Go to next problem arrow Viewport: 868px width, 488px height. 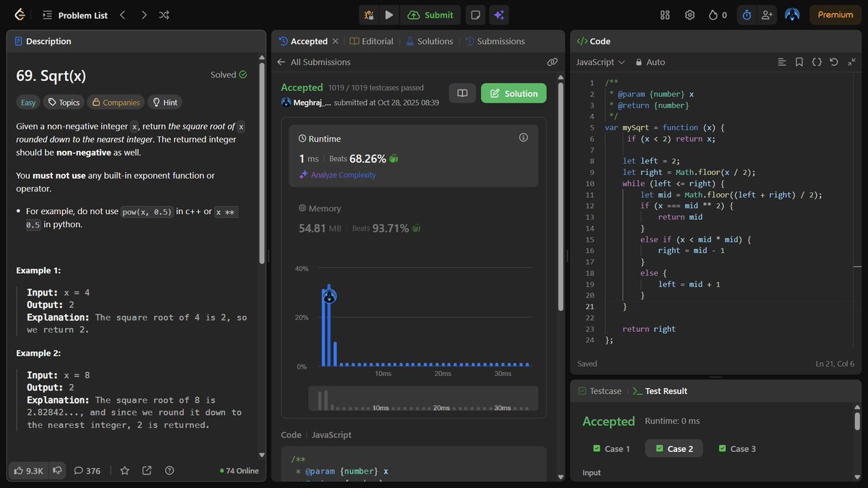pyautogui.click(x=143, y=14)
